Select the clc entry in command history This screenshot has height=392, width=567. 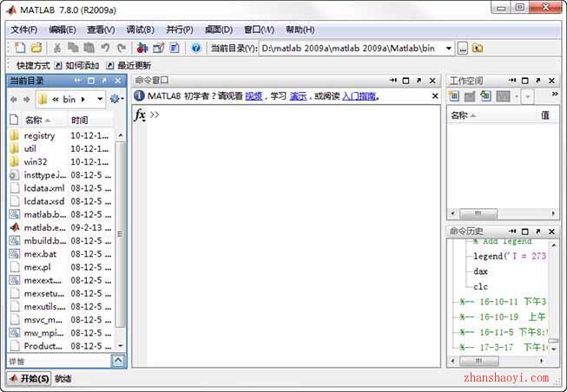(480, 287)
